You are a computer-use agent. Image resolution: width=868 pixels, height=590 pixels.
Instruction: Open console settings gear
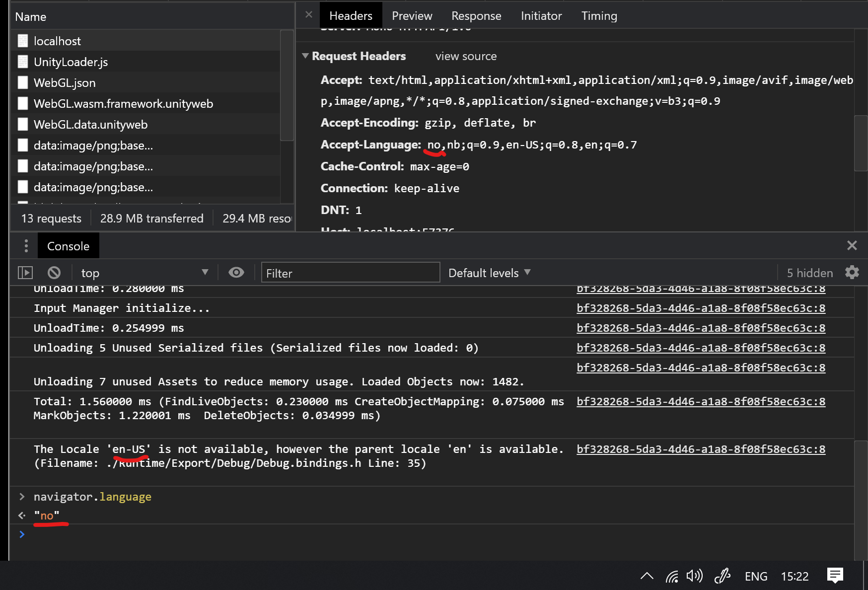tap(852, 273)
